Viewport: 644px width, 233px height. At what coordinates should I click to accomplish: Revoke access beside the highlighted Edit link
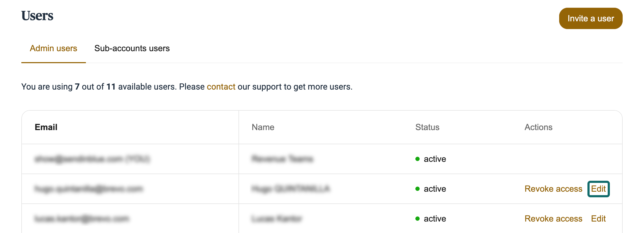pos(553,189)
